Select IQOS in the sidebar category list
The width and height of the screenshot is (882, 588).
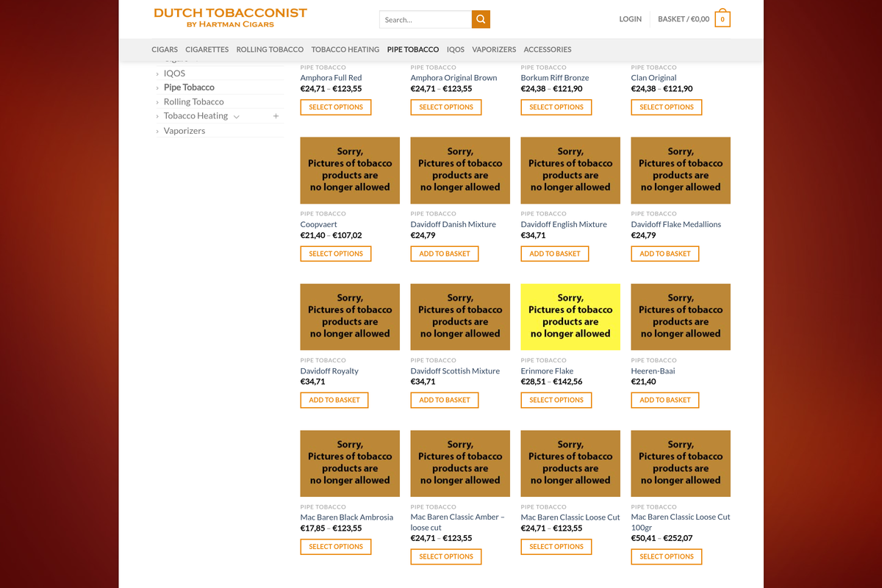174,73
